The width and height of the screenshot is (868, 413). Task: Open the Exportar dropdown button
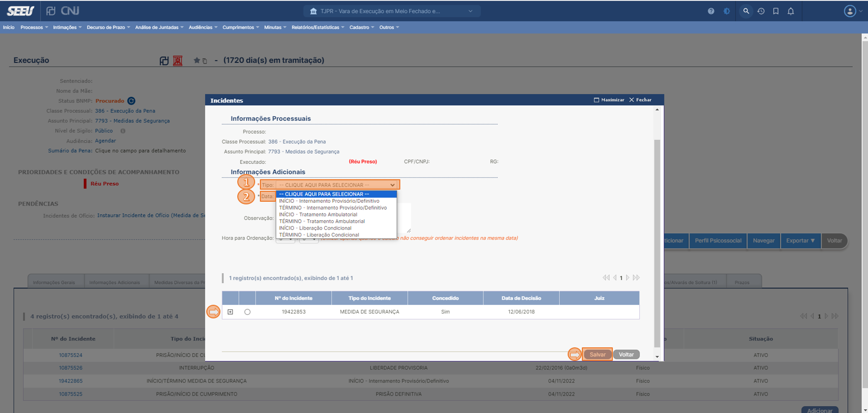tap(800, 241)
